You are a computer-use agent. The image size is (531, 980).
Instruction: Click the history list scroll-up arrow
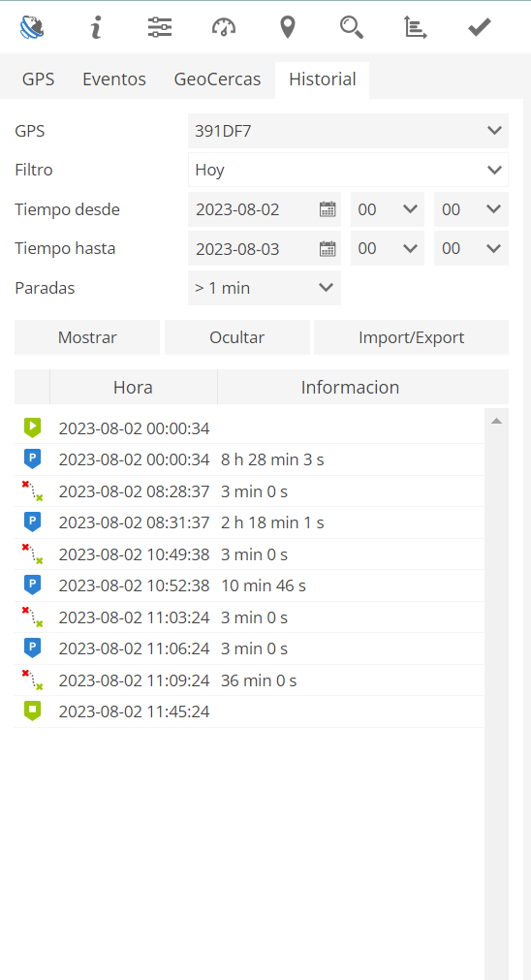click(x=497, y=422)
